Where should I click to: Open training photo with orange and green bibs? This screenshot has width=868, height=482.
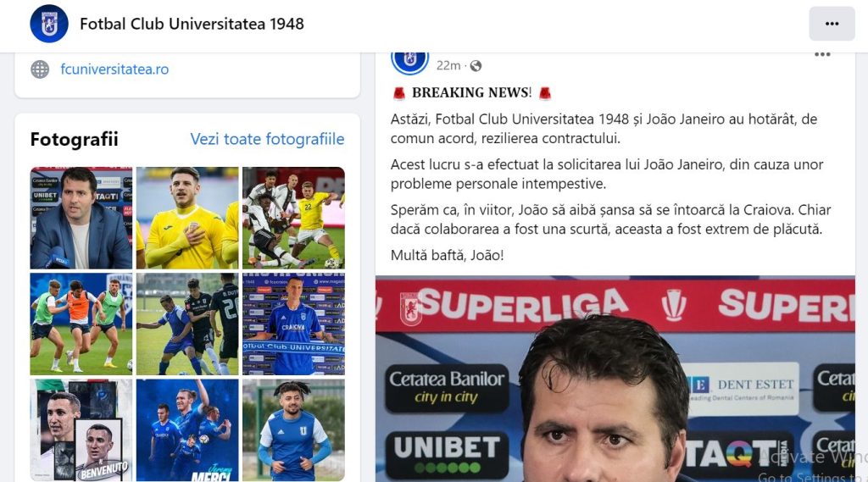[81, 324]
